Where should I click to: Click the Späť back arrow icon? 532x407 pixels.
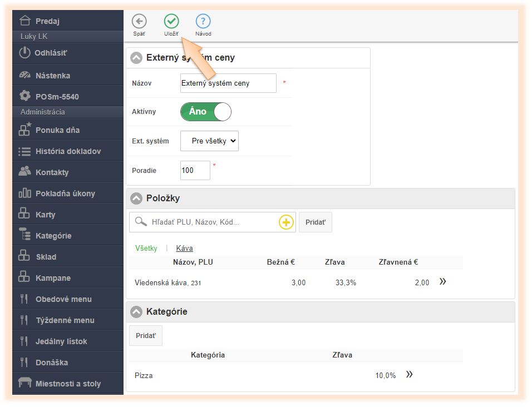[139, 22]
